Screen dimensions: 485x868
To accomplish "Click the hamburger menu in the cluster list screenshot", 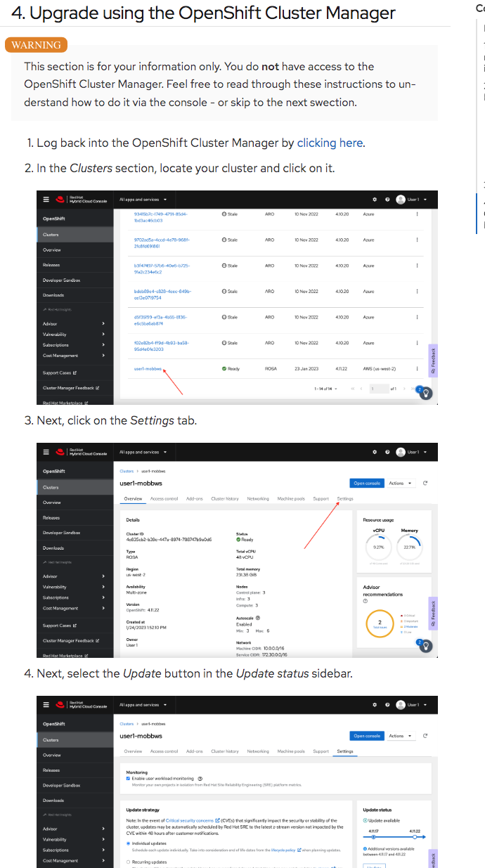I will [47, 200].
